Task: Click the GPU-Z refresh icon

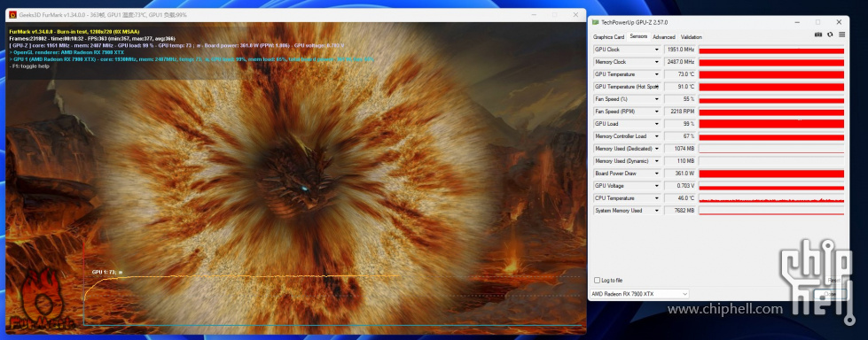Action: (x=830, y=35)
